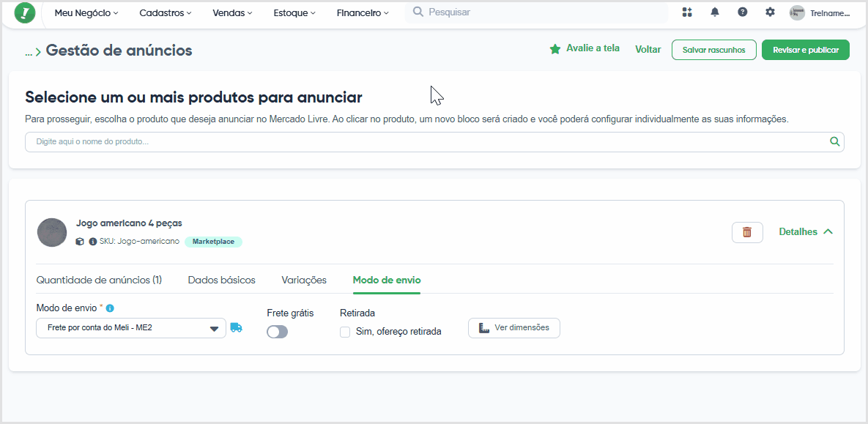Expand the Cadastros menu

166,12
